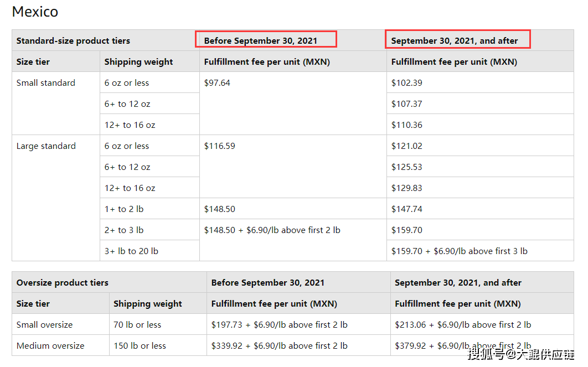The height and width of the screenshot is (367, 588).
Task: Select the highlighted 'September 30, 2021, and after' header
Action: point(457,39)
